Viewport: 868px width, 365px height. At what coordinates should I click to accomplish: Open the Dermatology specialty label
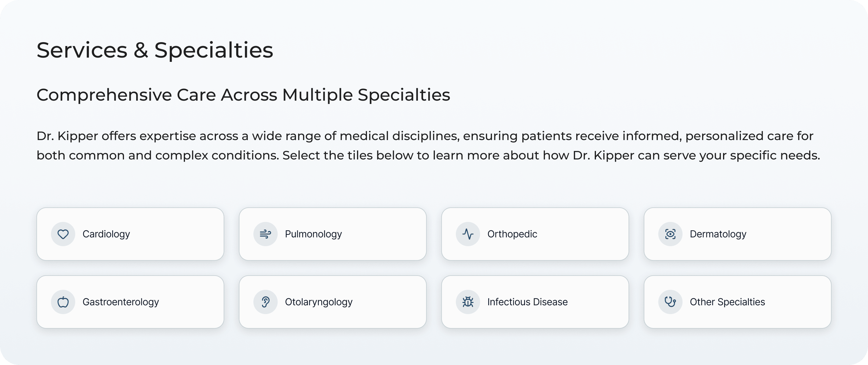(718, 234)
